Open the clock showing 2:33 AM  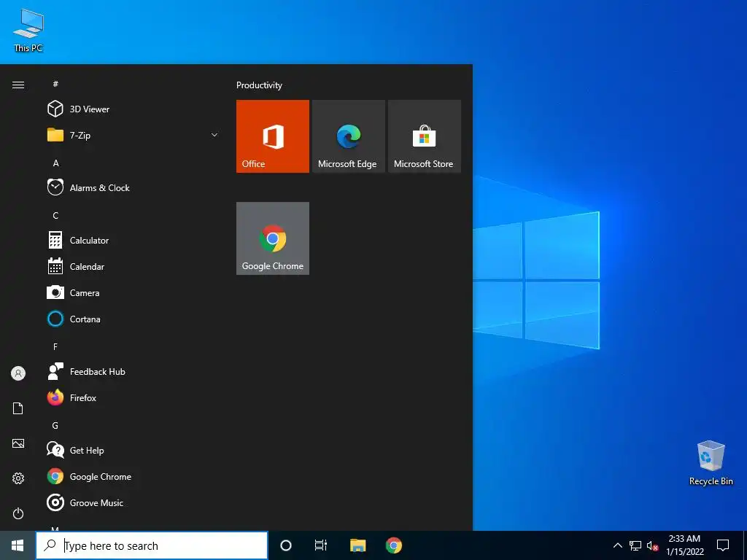684,545
